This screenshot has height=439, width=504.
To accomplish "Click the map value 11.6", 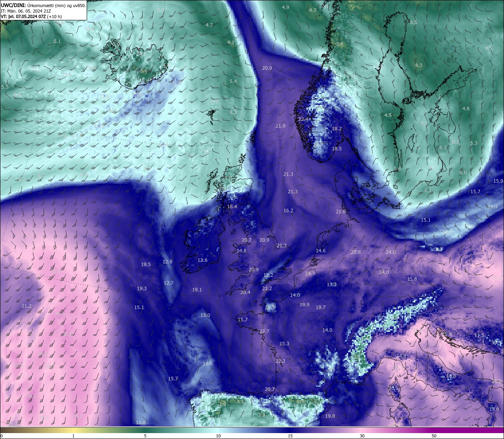I will 208,364.
